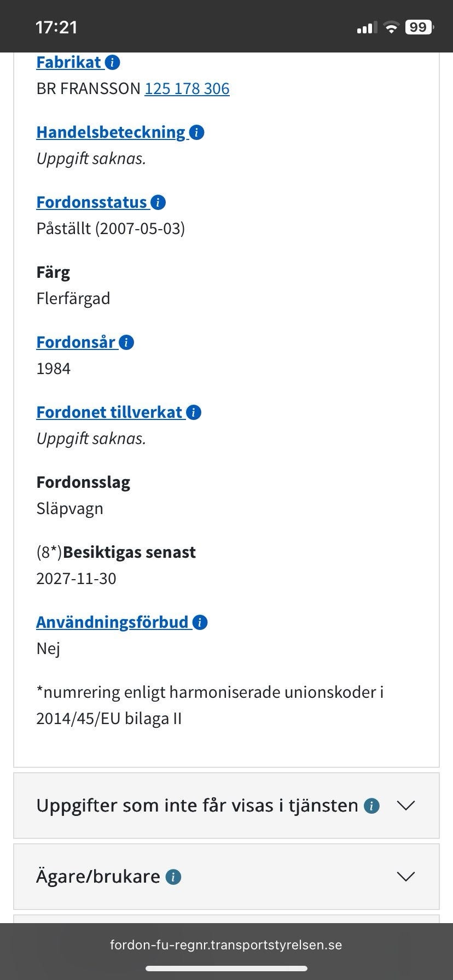Click the Fordonsår link
The height and width of the screenshot is (980, 453).
76,342
